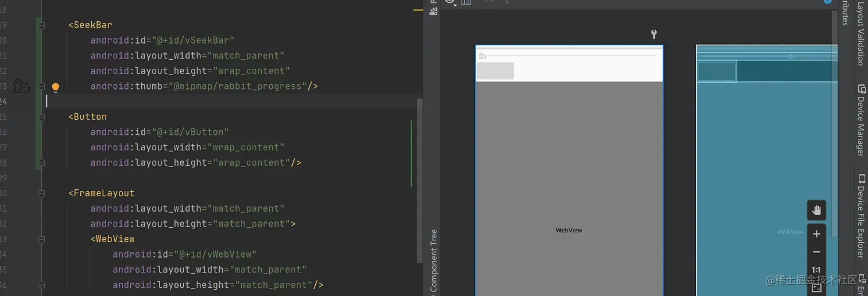Click the rabbit drawable gutter preview icon
Image resolution: width=868 pixels, height=296 pixels.
(21, 86)
